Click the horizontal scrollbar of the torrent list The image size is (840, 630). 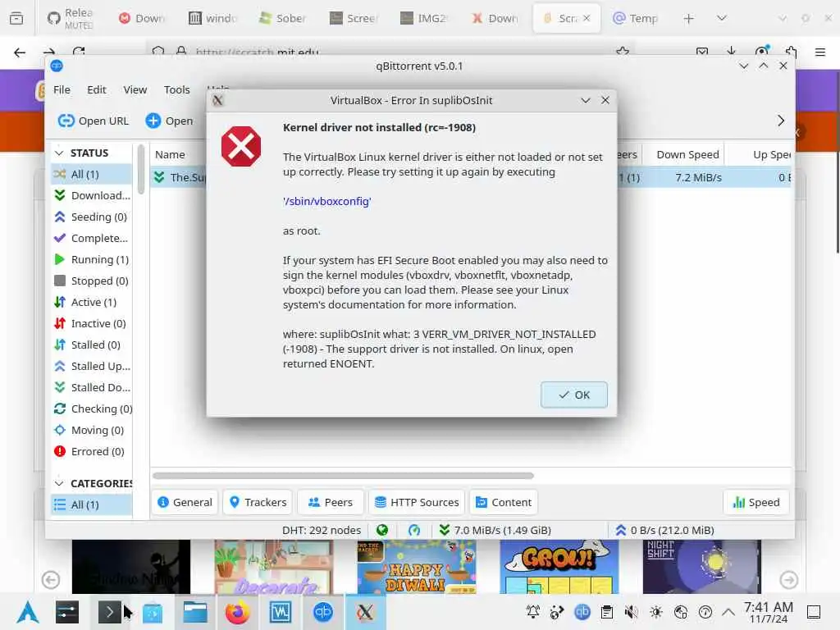tap(344, 476)
